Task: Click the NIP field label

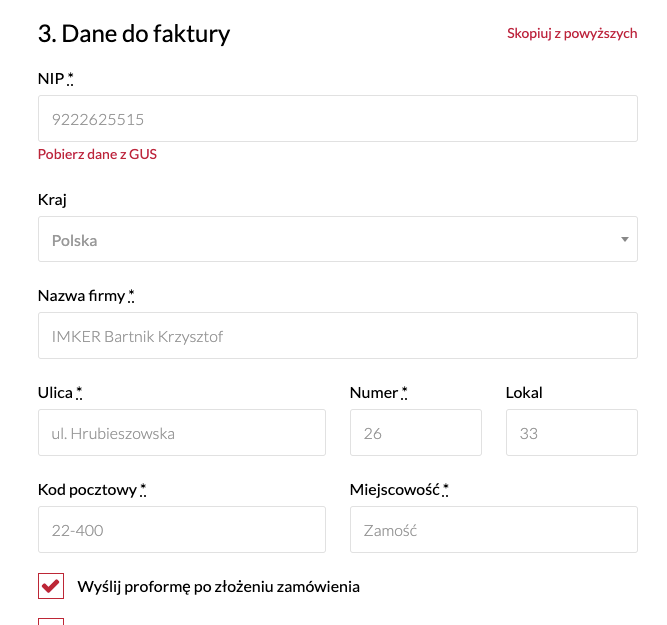Action: (x=51, y=79)
